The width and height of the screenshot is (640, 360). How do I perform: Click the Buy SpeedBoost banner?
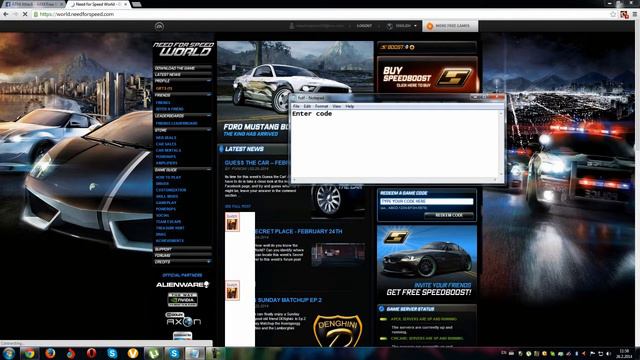[x=427, y=74]
